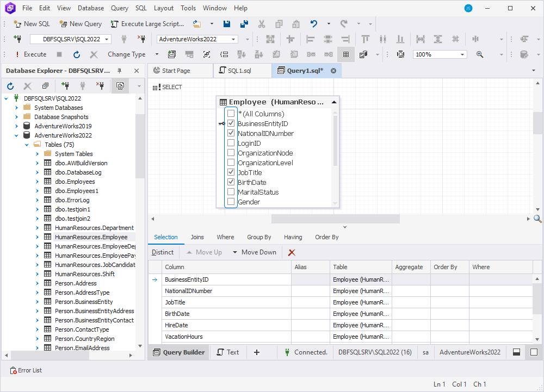Collapse the Employee table box arrow
The width and height of the screenshot is (544, 392).
tap(334, 102)
